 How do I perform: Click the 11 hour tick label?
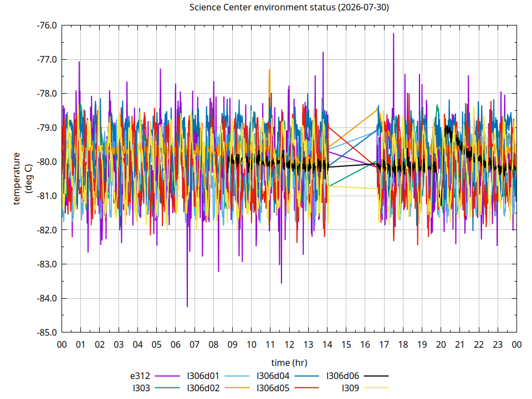click(x=270, y=345)
